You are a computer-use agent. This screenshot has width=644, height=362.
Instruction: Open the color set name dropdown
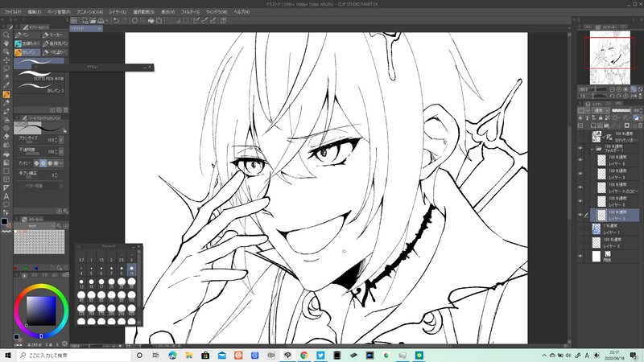click(35, 226)
